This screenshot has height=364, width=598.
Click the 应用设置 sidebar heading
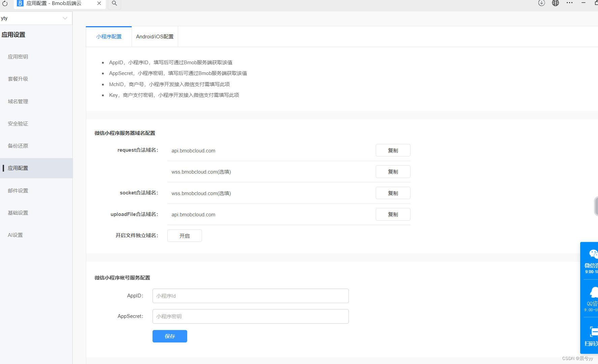click(x=13, y=35)
